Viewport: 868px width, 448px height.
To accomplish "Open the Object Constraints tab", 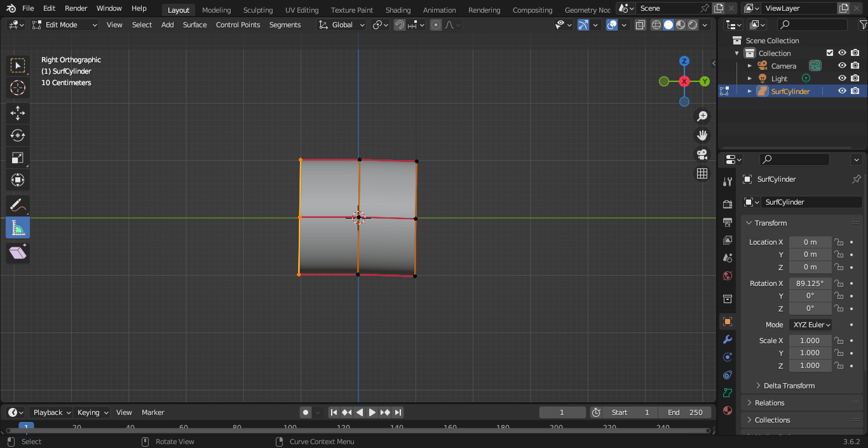I will 728,375.
